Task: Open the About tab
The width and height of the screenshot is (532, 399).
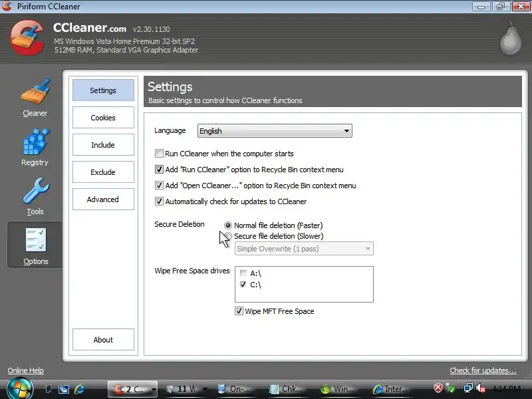Action: click(103, 340)
